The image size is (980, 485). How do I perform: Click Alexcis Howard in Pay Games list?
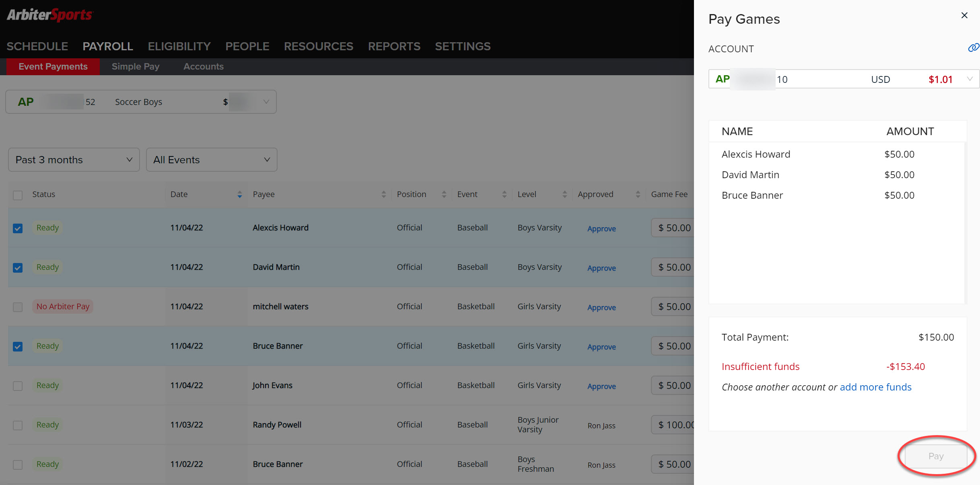click(756, 154)
